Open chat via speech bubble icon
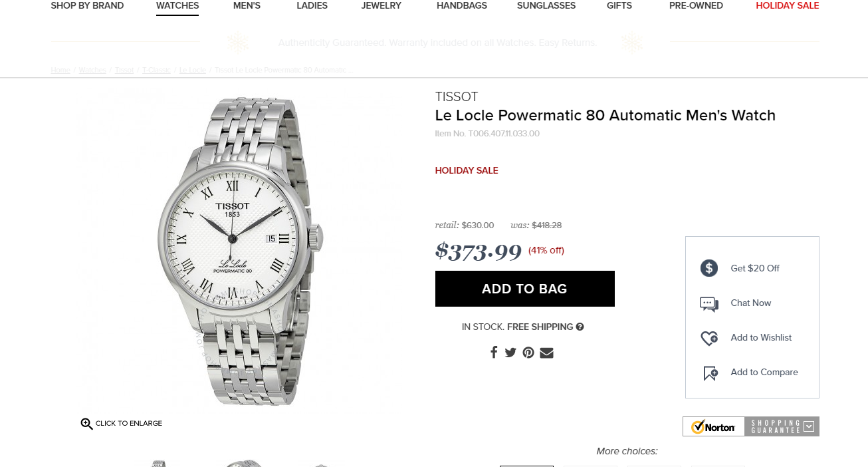The height and width of the screenshot is (467, 868). point(709,303)
